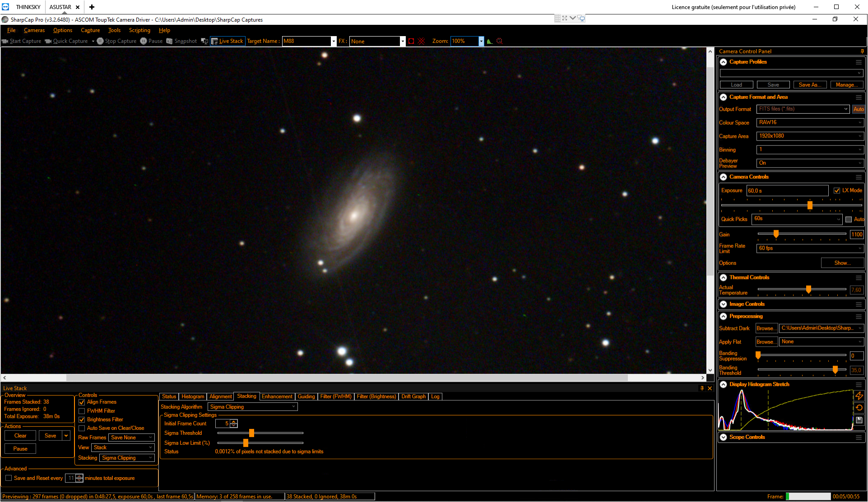Screen dimensions: 868x502
Task: Click the floppy-disk save icon beside the histogram
Action: point(859,420)
